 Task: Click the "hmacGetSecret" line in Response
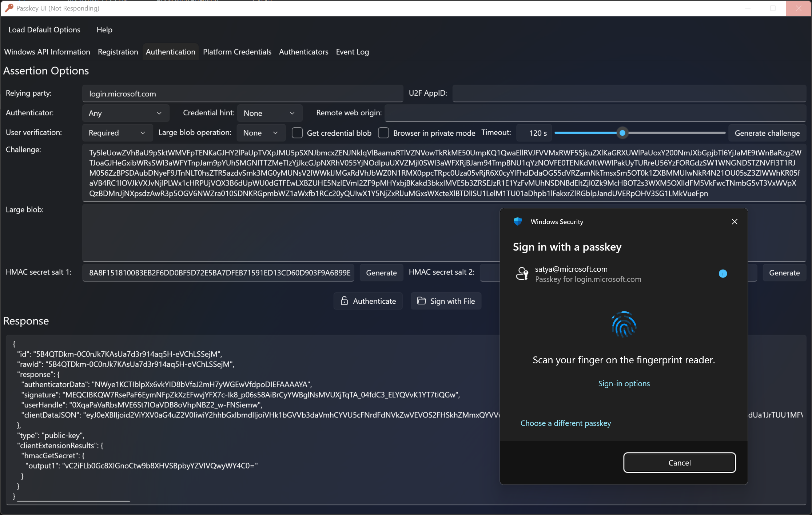[x=53, y=455]
